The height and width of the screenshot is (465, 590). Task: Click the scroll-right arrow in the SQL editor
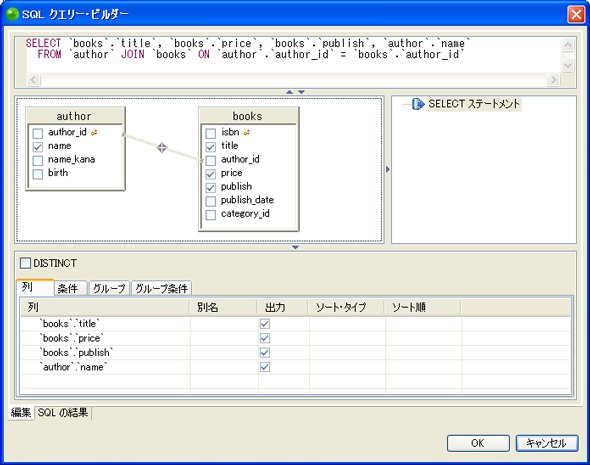point(553,79)
